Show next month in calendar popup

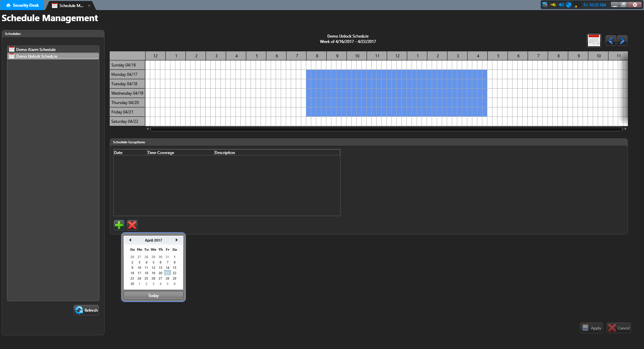pos(176,240)
